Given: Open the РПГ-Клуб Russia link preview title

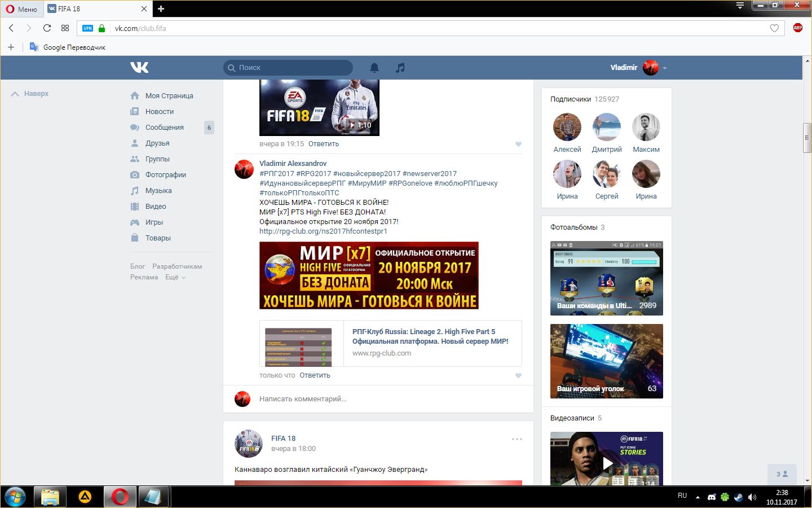Looking at the screenshot, I should 430,336.
